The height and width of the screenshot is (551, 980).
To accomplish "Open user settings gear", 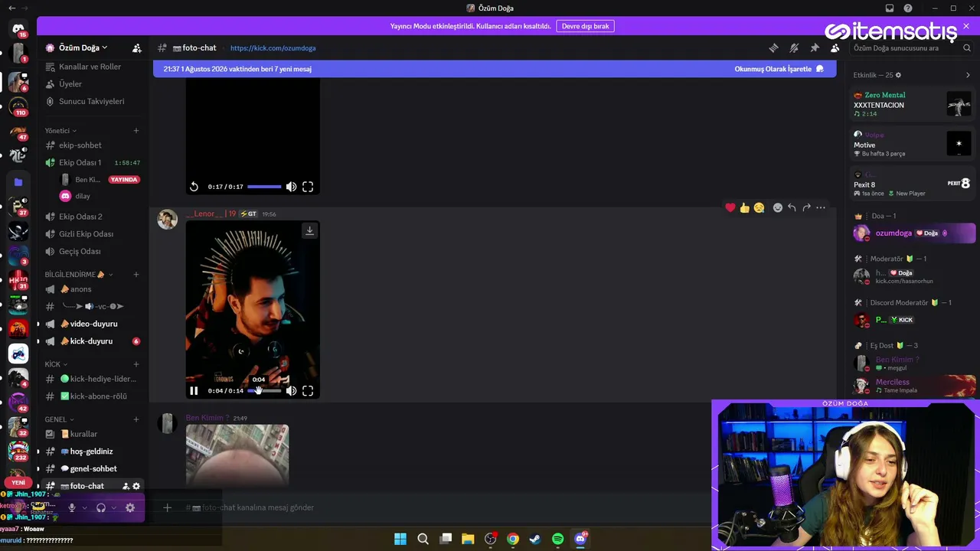I will click(130, 507).
